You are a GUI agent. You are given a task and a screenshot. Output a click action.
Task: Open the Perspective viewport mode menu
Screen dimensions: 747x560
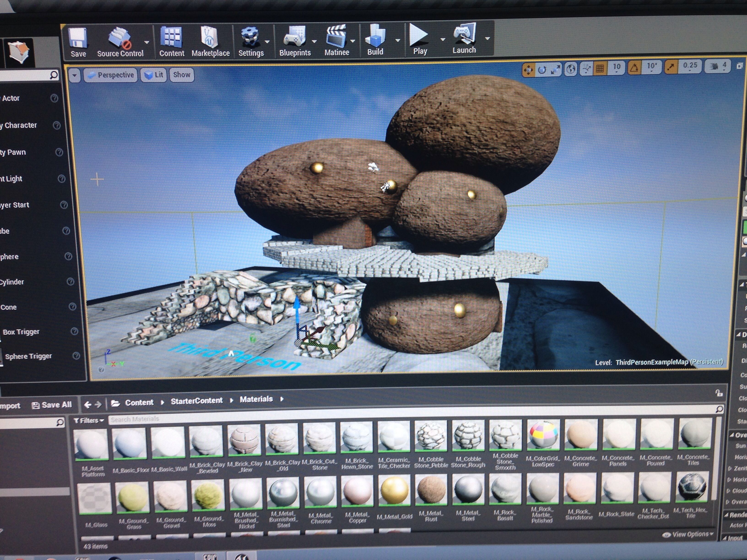[x=111, y=75]
